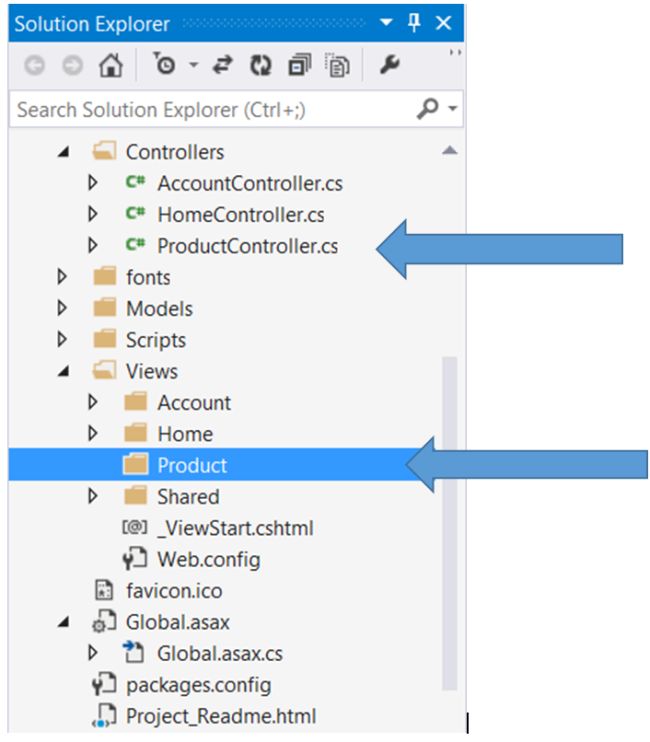Select the fonts folder
This screenshot has width=650, height=742.
(x=148, y=277)
